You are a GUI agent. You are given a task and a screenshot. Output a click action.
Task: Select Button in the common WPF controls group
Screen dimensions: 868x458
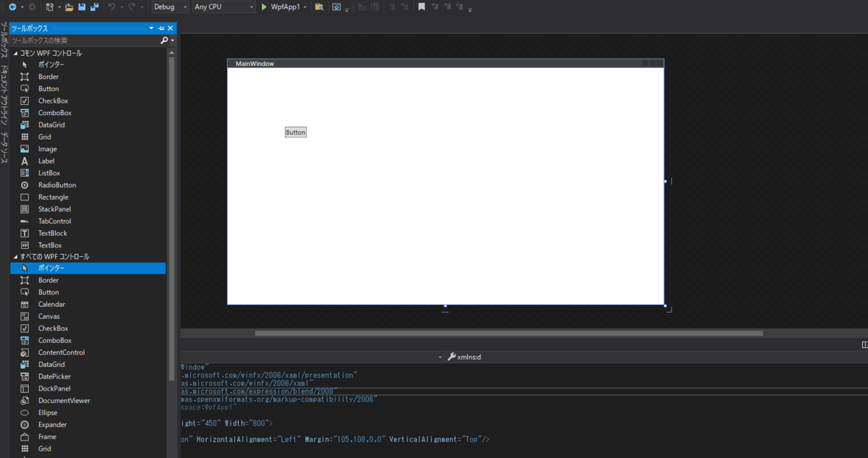88,88
